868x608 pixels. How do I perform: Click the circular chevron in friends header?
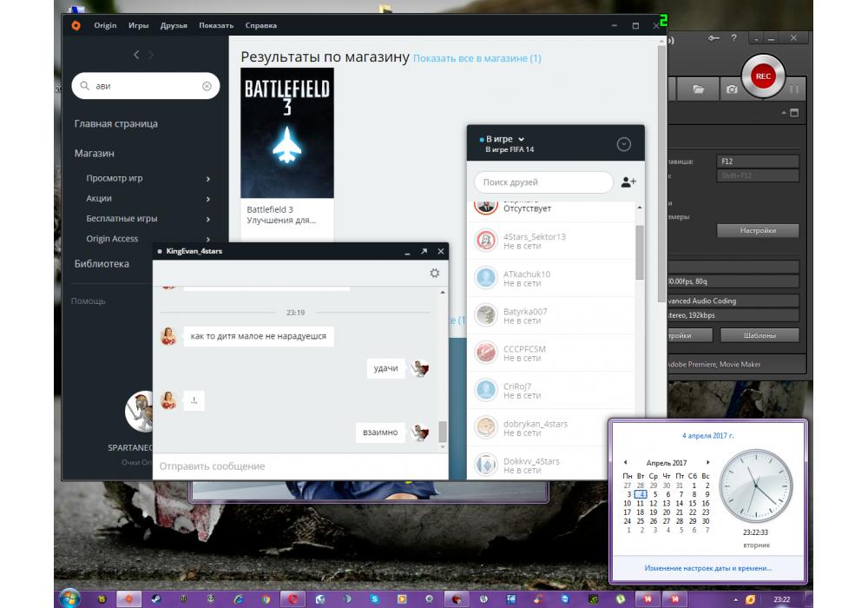point(624,144)
